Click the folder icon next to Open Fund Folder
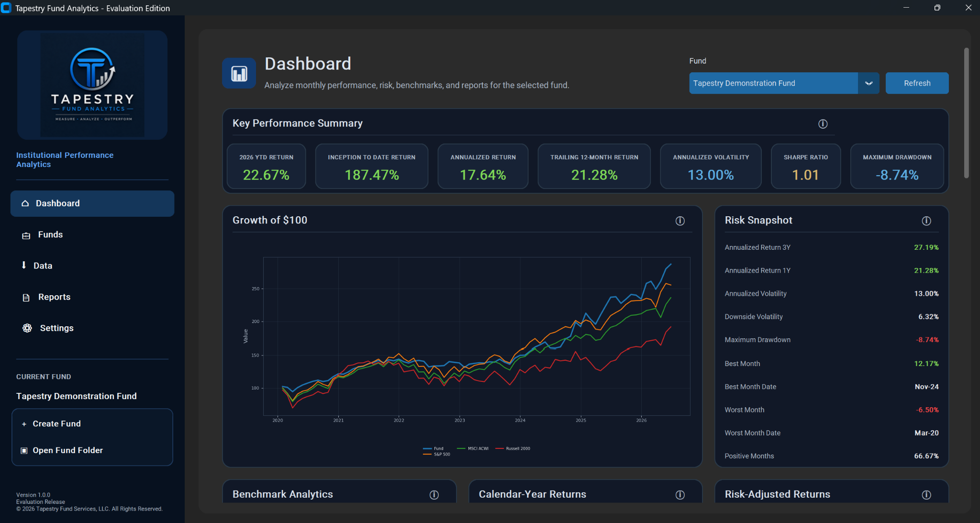The height and width of the screenshot is (523, 980). click(x=24, y=450)
